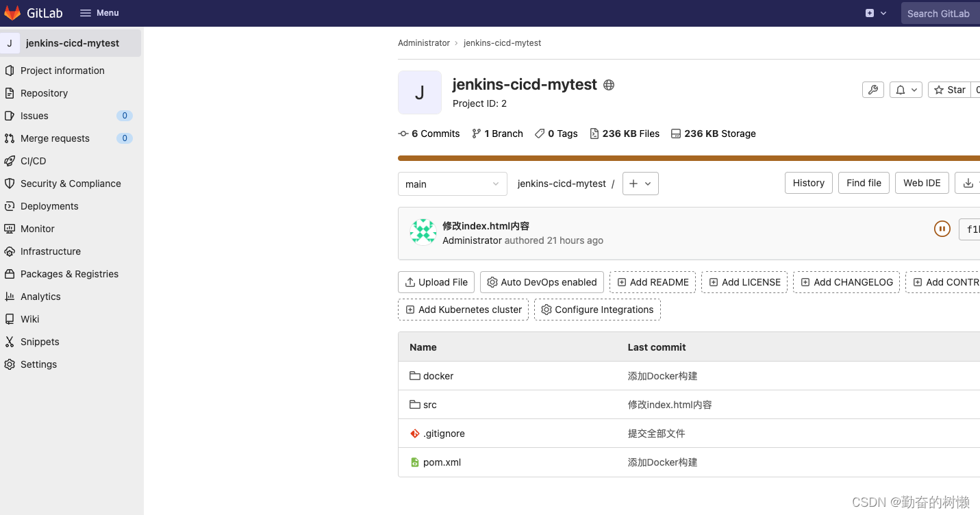Open CI/CD sidebar section
The width and height of the screenshot is (980, 515).
33,161
